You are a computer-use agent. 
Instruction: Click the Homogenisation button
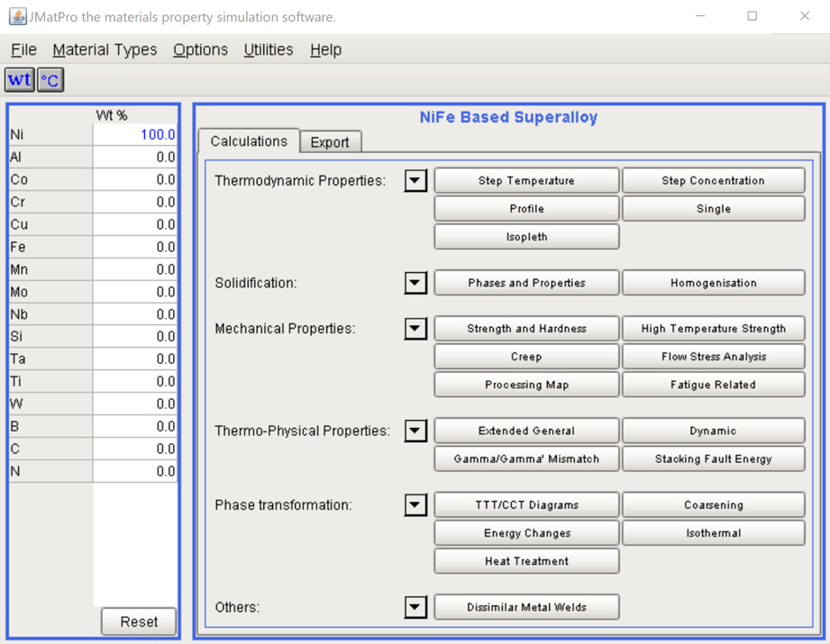pyautogui.click(x=714, y=283)
